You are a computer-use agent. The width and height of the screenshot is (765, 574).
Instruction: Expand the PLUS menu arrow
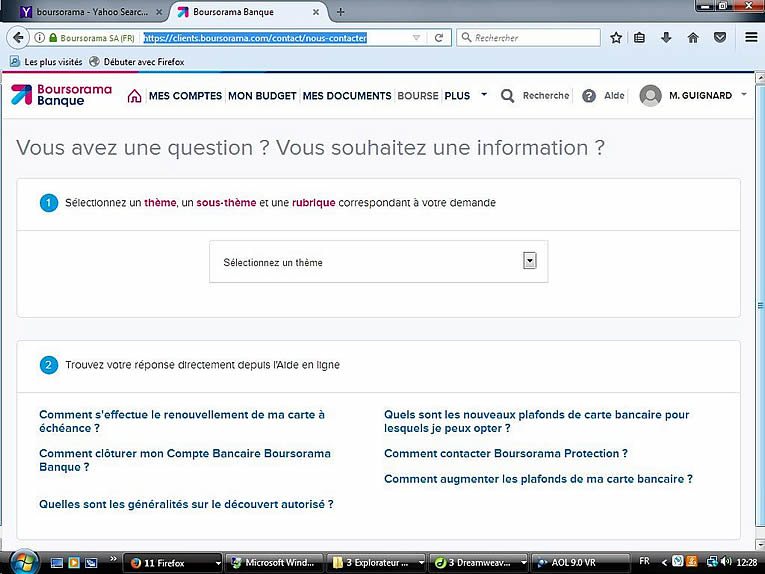point(484,95)
